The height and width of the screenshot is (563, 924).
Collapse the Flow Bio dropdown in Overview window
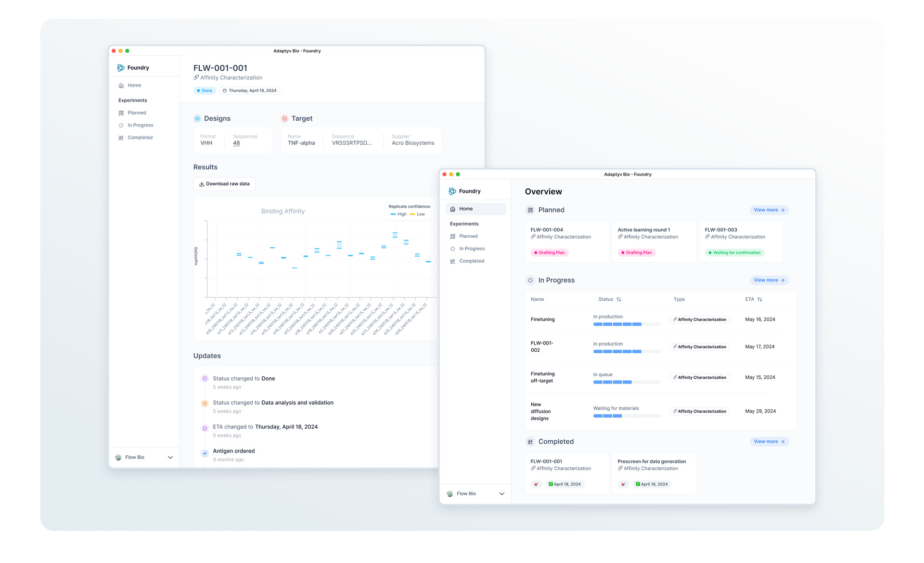[502, 493]
